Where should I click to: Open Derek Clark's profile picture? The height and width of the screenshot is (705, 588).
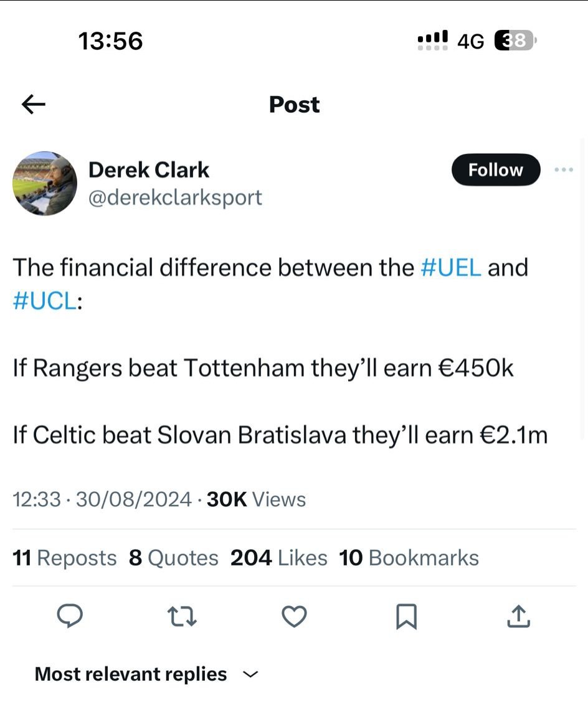pos(45,183)
